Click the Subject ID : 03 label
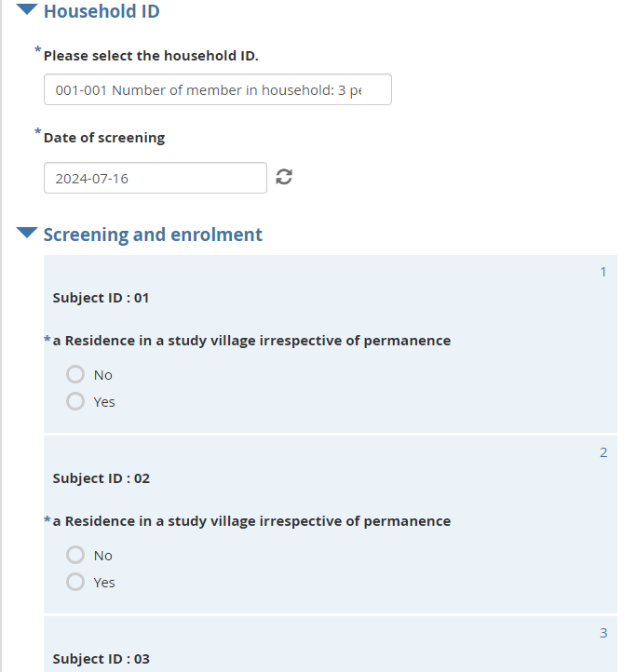The width and height of the screenshot is (636, 672). [x=101, y=659]
